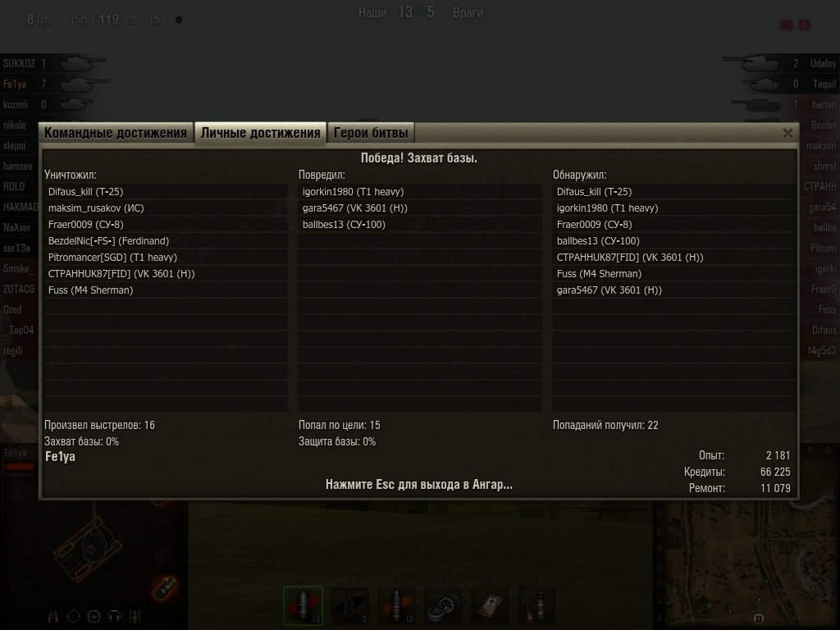Image resolution: width=840 pixels, height=630 pixels.
Task: Click the minimap in the corner
Action: (x=746, y=566)
